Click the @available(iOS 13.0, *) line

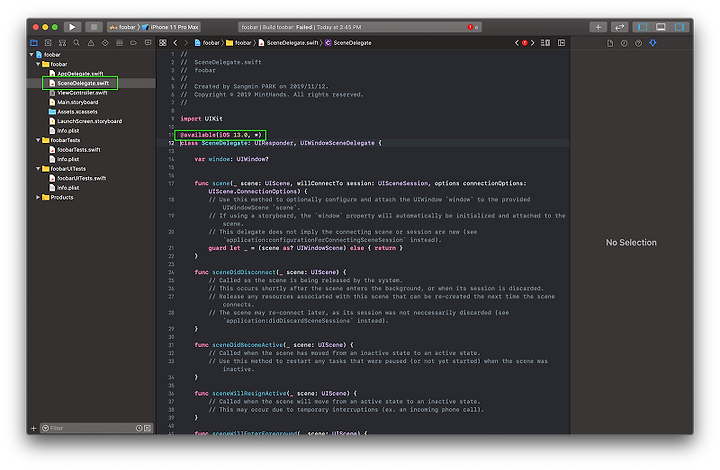[220, 135]
